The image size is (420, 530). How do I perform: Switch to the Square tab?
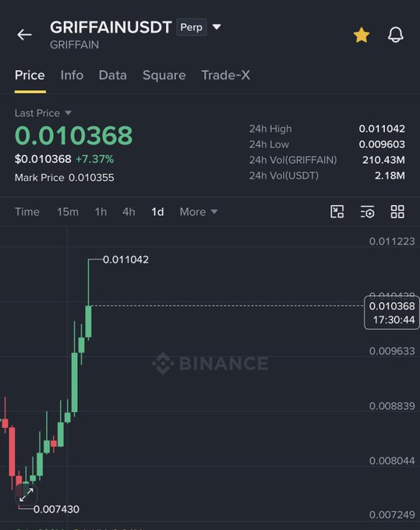(x=164, y=75)
